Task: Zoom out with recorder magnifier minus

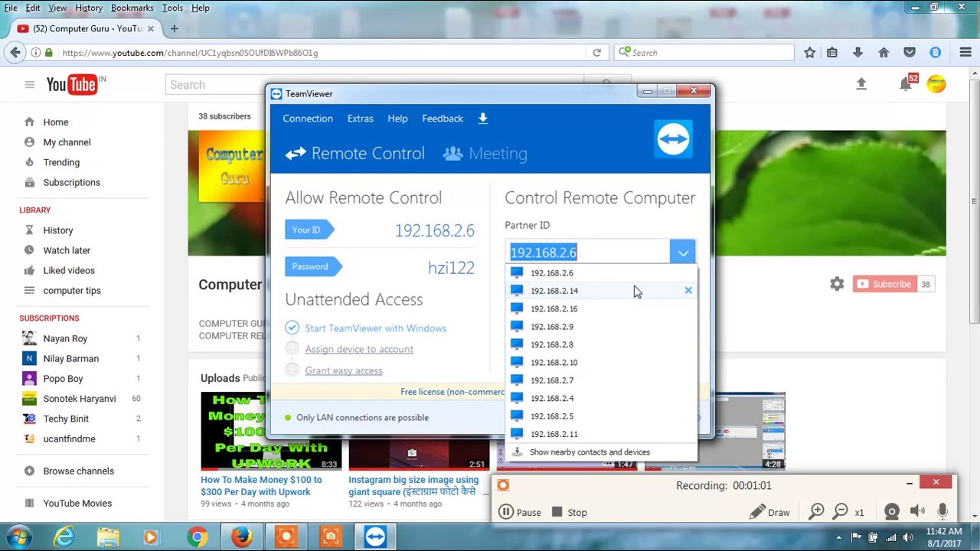Action: 841,512
